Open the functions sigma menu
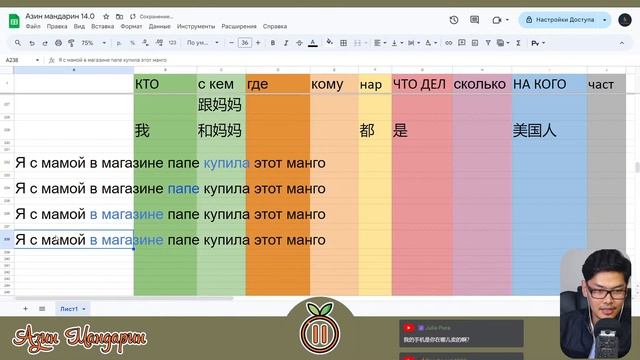 coord(518,43)
